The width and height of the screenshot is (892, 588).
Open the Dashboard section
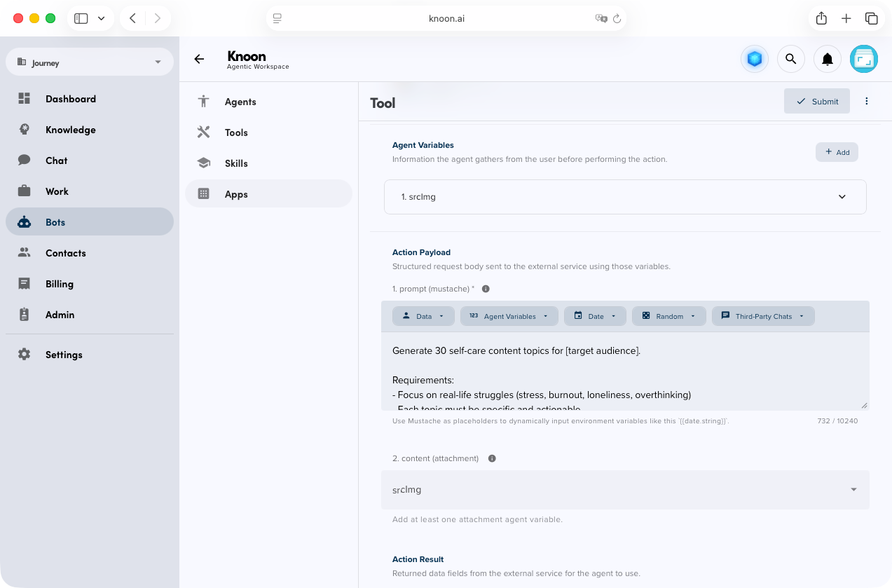(x=70, y=99)
